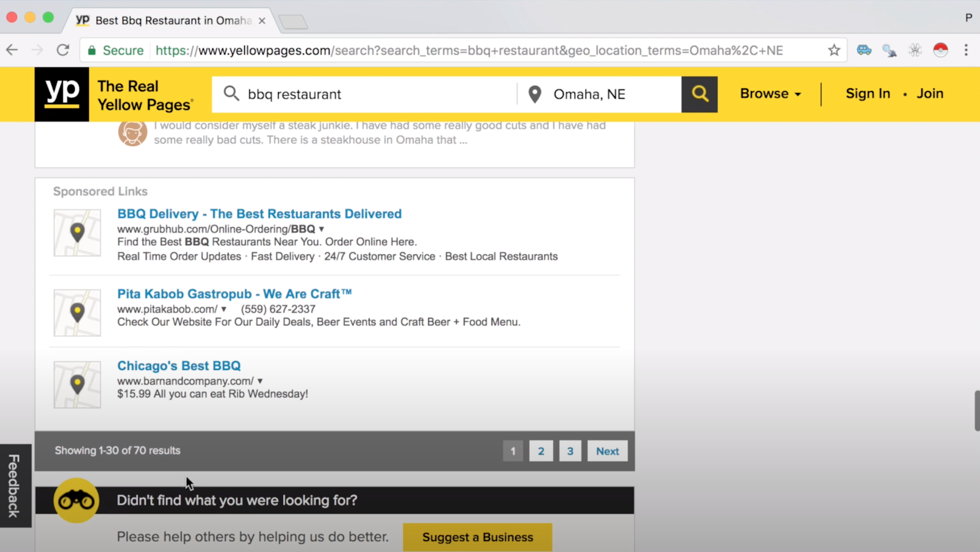Image resolution: width=980 pixels, height=552 pixels.
Task: Click the browser forward arrow
Action: coord(37,50)
